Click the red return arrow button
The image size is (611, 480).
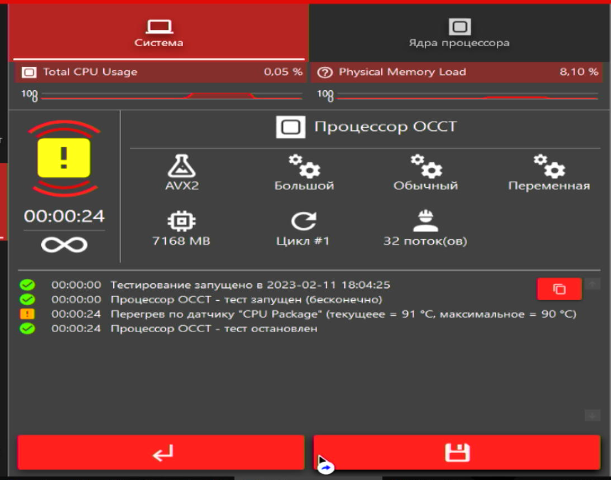point(161,453)
